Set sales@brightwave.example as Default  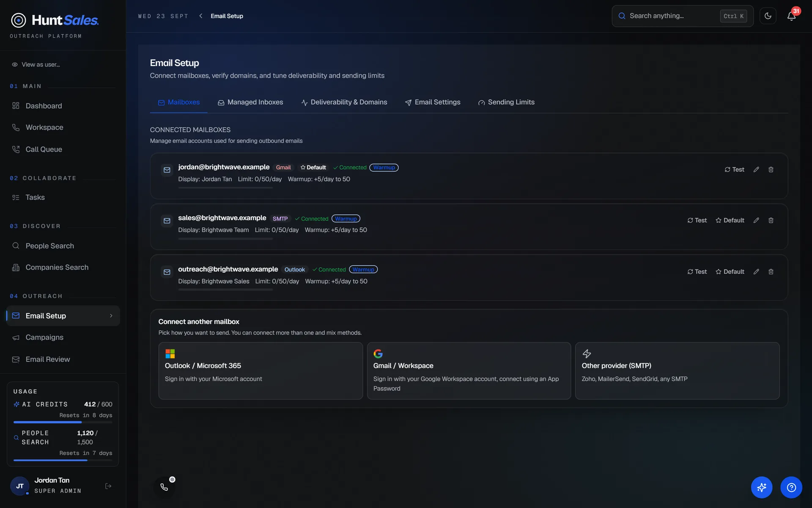(x=730, y=221)
